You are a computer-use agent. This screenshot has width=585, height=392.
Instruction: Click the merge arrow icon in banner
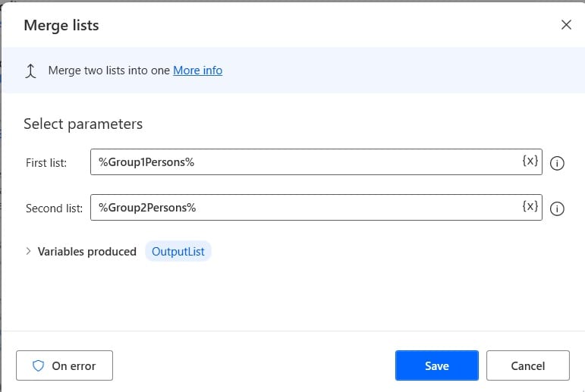pos(30,71)
